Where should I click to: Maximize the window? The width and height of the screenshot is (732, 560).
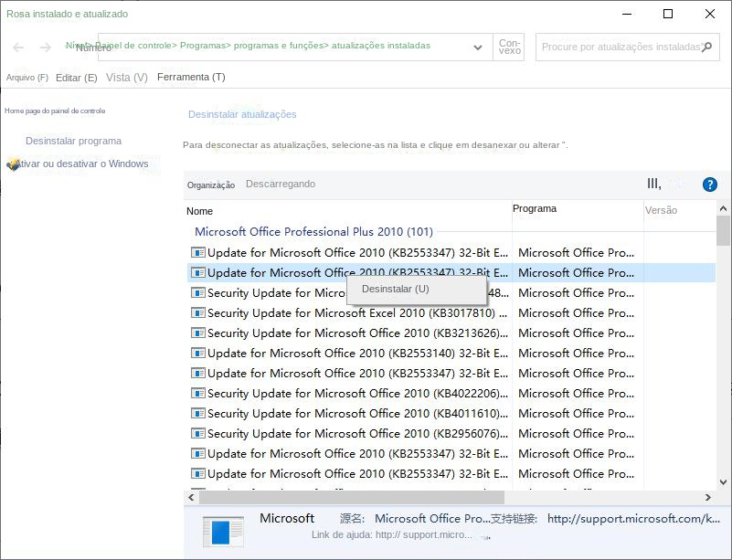point(668,14)
